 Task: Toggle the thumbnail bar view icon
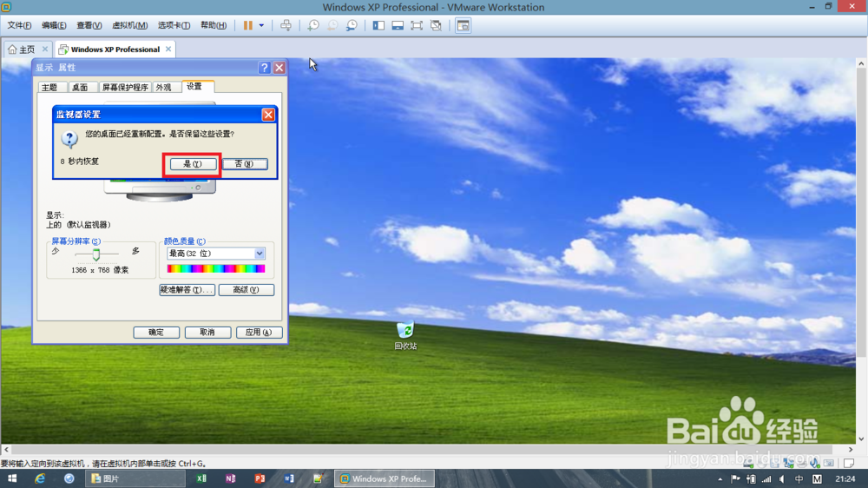[x=398, y=25]
